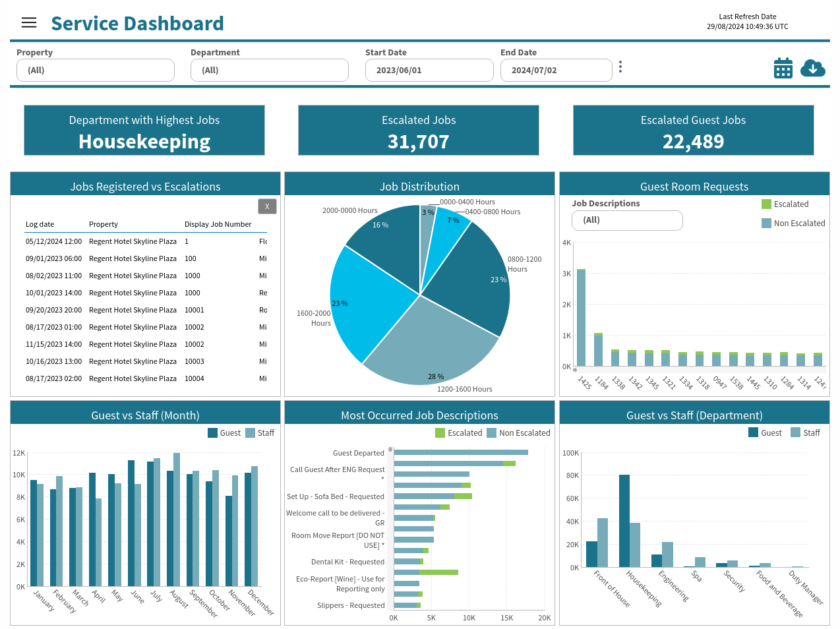This screenshot has height=629, width=840.
Task: Open the vertical three-dot options menu
Action: 620,67
